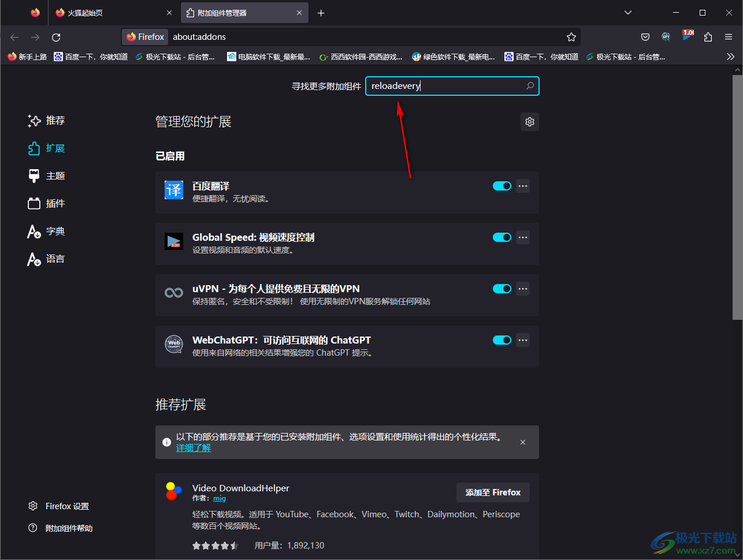The width and height of the screenshot is (743, 560).
Task: Open more options for 百度翻译
Action: tap(523, 186)
